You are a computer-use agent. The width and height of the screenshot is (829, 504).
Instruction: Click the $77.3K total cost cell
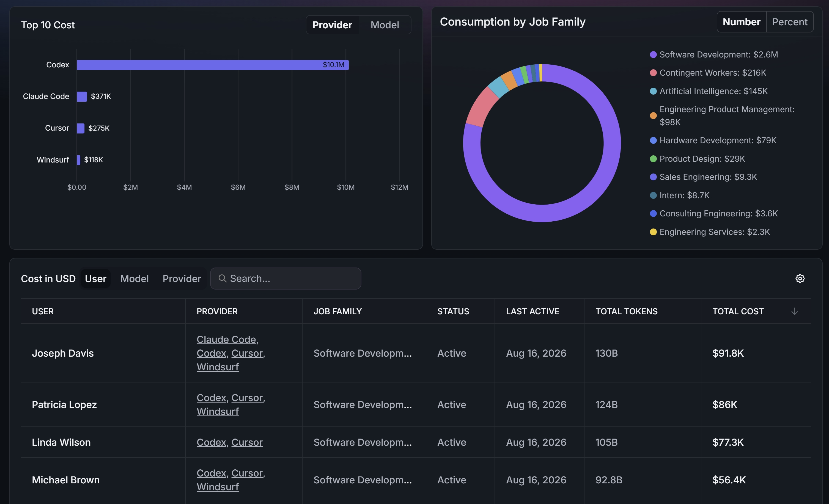pyautogui.click(x=728, y=442)
